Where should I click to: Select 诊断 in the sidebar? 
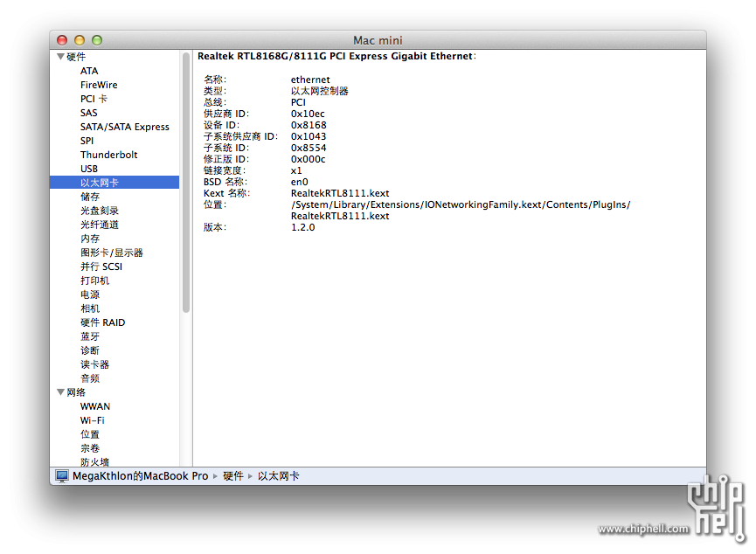90,350
